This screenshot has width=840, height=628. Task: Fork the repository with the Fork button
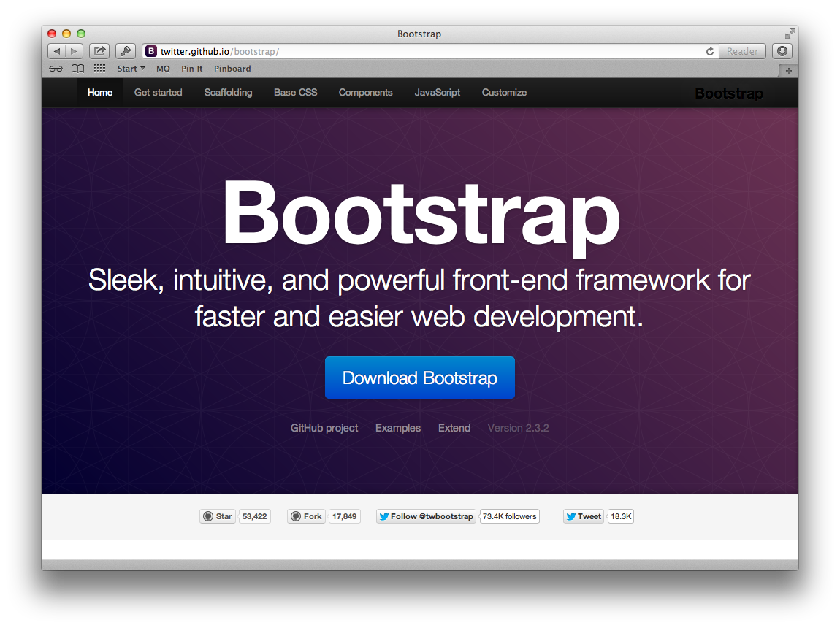(x=307, y=516)
